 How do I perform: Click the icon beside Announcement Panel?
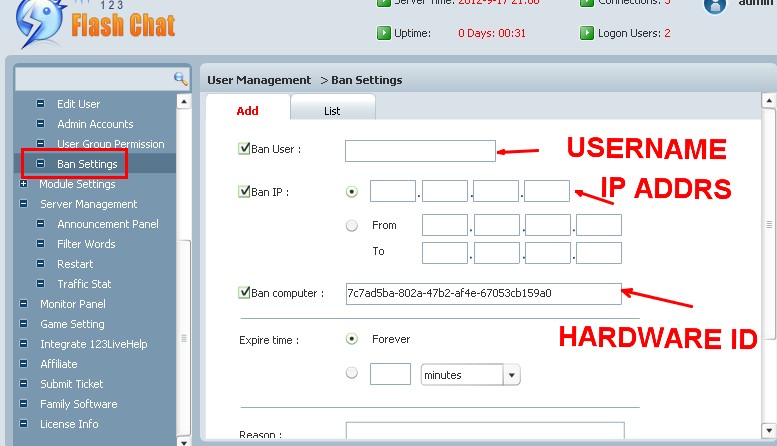[x=41, y=223]
